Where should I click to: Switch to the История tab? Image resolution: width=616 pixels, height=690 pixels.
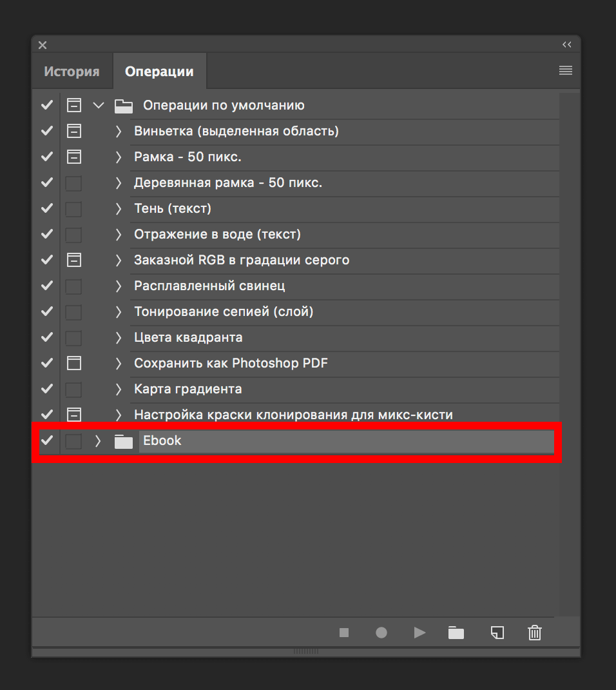tap(72, 72)
